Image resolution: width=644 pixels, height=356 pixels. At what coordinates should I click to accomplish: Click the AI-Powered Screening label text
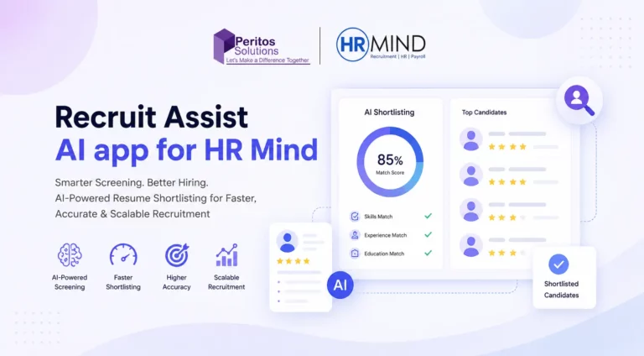70,282
